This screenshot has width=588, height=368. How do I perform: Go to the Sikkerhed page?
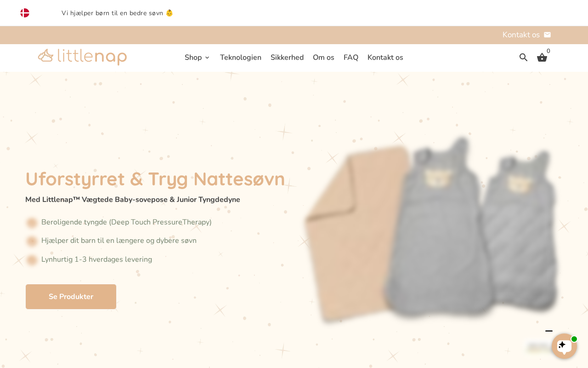[x=287, y=57]
